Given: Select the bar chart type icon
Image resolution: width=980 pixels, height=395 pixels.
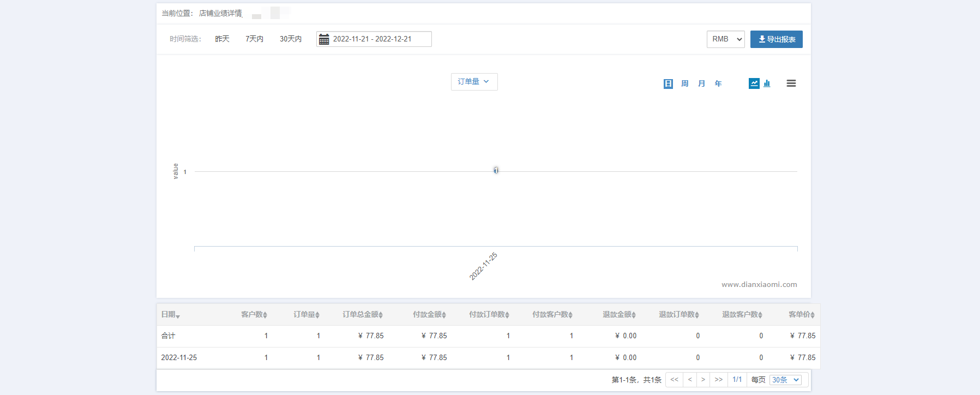Looking at the screenshot, I should click(767, 83).
